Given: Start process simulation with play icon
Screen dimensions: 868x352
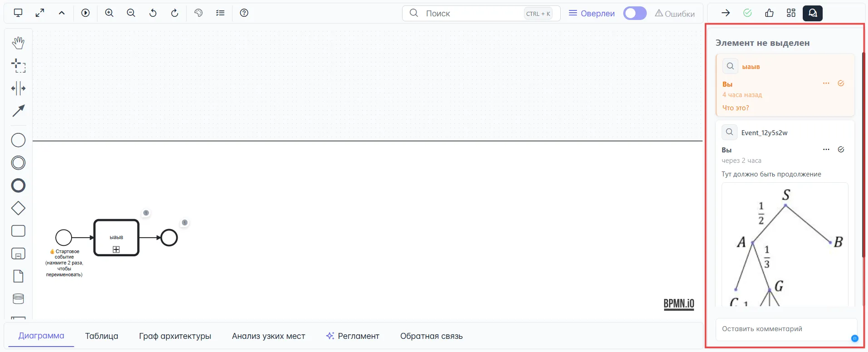Looking at the screenshot, I should [x=86, y=13].
